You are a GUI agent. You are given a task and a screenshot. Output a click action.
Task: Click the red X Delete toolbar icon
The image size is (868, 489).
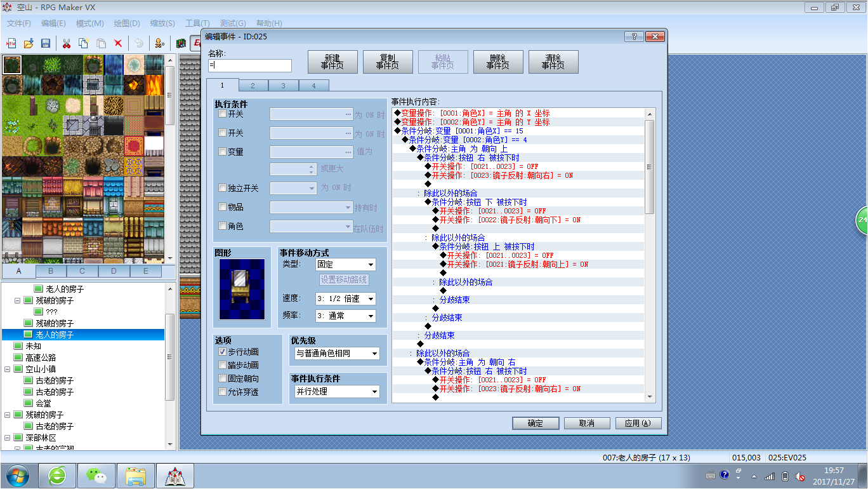click(118, 43)
